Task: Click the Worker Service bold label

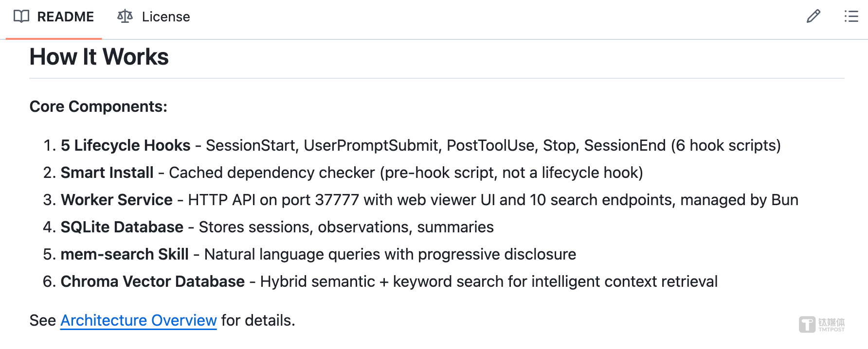Action: click(117, 200)
